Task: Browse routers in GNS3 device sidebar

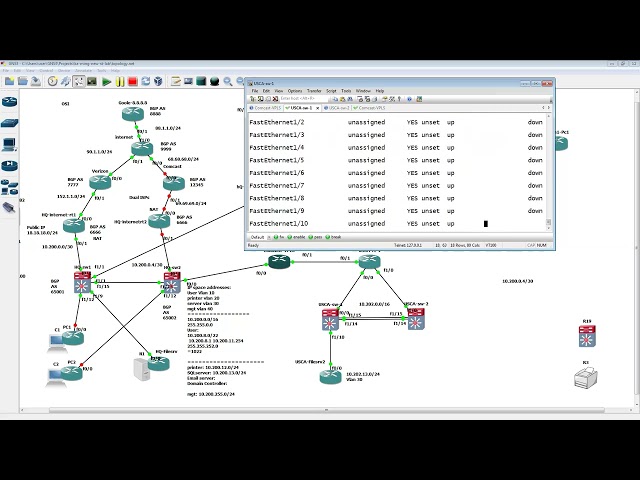Action: click(x=9, y=102)
